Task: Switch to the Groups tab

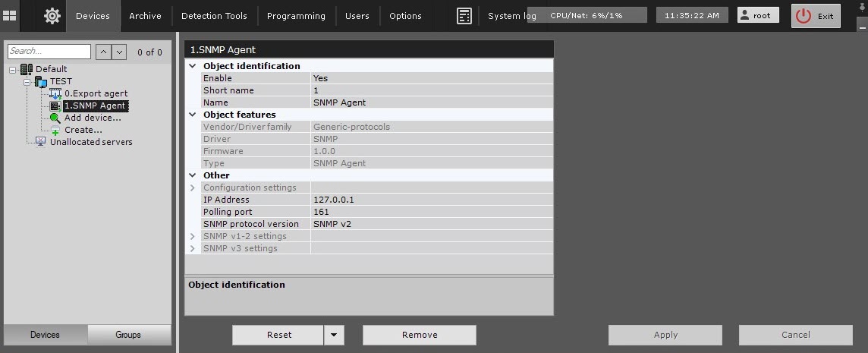Action: tap(128, 335)
